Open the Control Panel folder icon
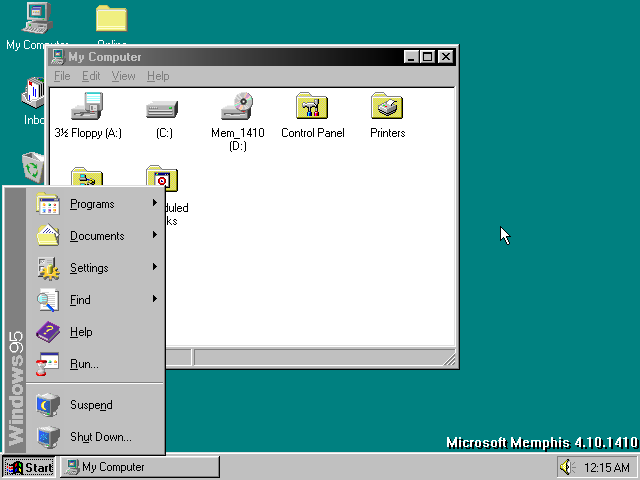Screen dimensions: 640x480 click(x=312, y=106)
